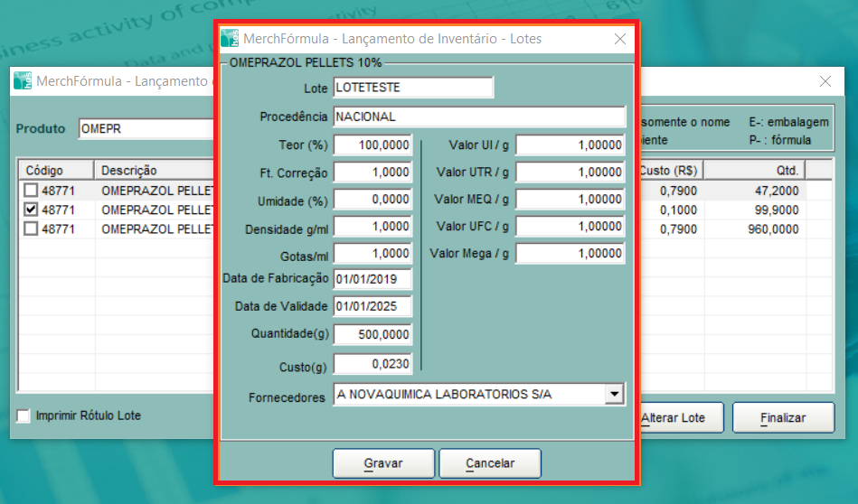Enable the Imprimir Rótulo Lote checkbox
This screenshot has height=504, width=858.
coord(24,416)
